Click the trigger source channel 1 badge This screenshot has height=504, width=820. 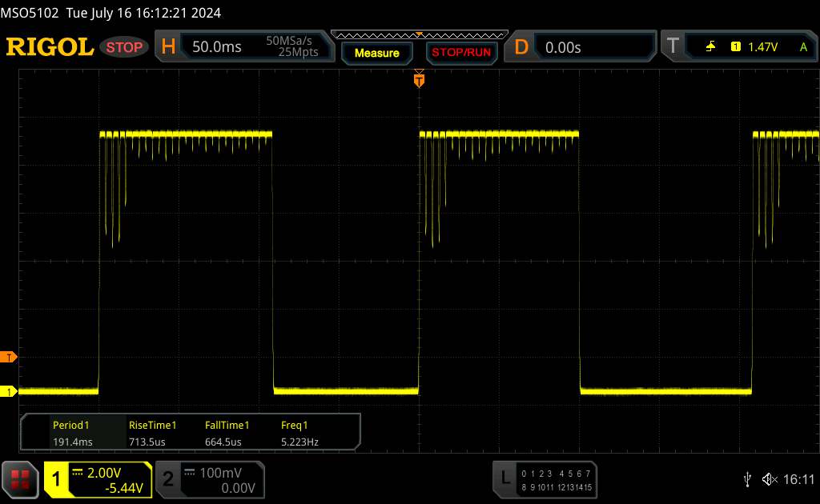735,47
